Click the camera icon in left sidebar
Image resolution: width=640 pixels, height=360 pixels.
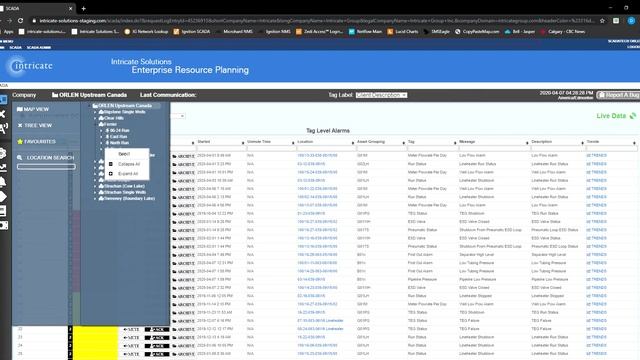pos(4,225)
